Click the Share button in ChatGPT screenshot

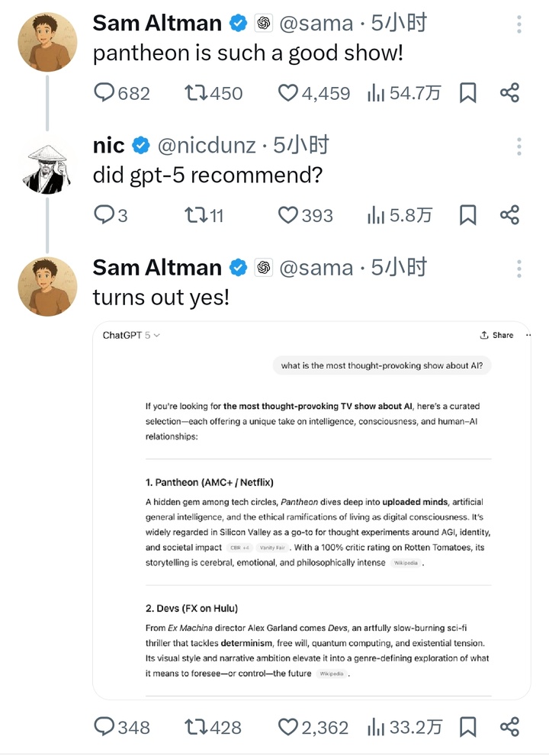pos(496,335)
